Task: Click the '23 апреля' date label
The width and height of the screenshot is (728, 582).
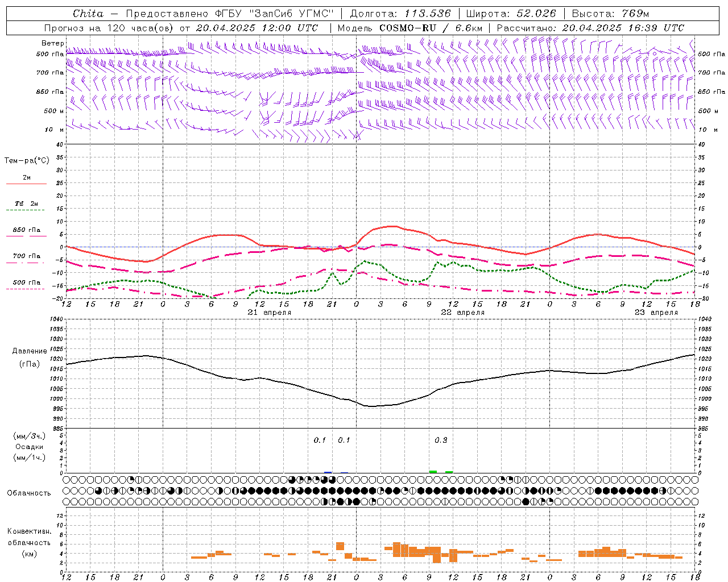Action: [x=656, y=312]
